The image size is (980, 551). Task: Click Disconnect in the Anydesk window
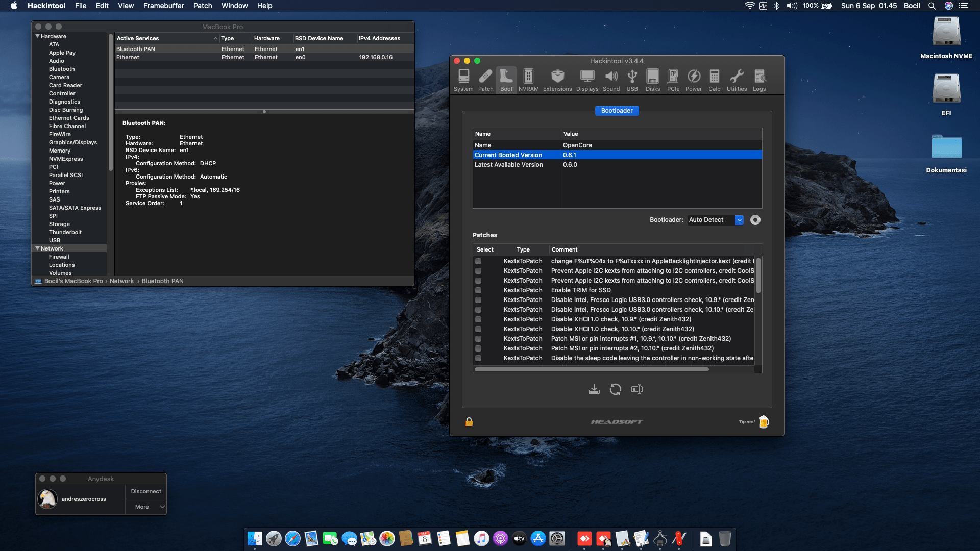146,492
